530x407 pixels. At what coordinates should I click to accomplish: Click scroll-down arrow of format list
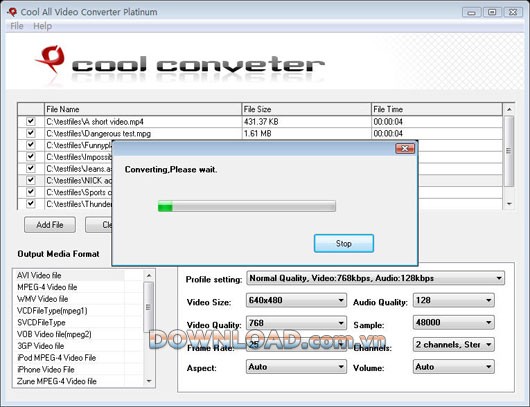[x=149, y=381]
